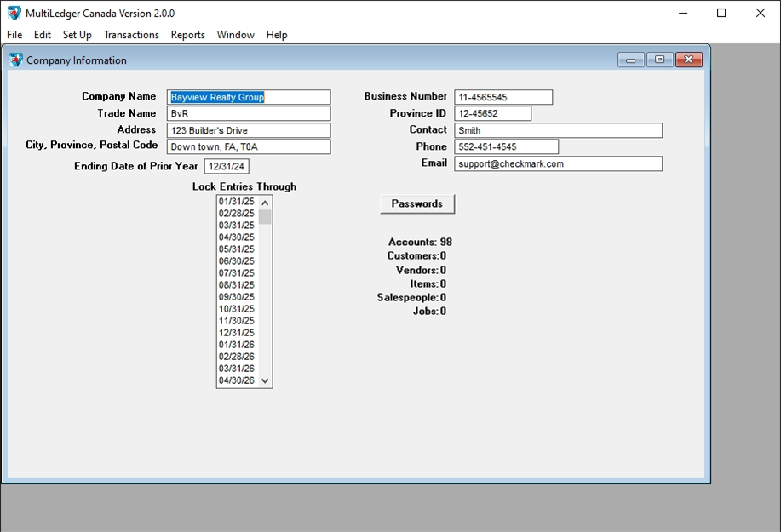Maximize the MultiLedger main window
Image resolution: width=781 pixels, height=532 pixels.
point(721,13)
